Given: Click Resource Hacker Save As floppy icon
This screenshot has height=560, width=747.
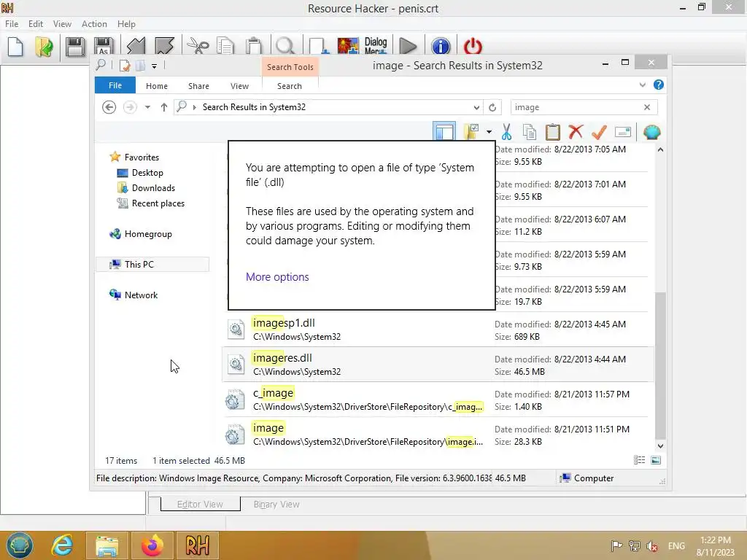Looking at the screenshot, I should pos(104,47).
